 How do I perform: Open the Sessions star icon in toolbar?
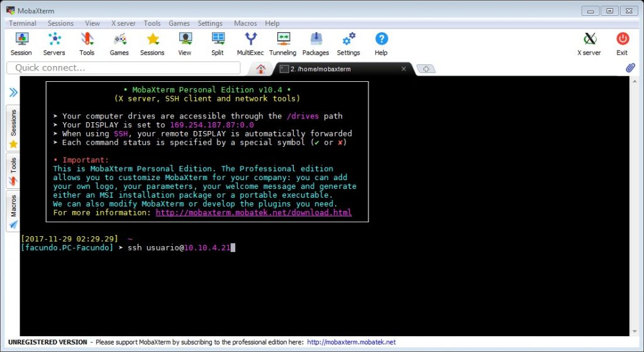click(152, 44)
